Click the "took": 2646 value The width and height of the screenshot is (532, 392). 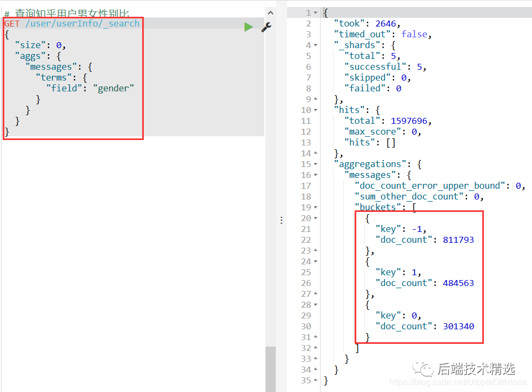(x=386, y=23)
